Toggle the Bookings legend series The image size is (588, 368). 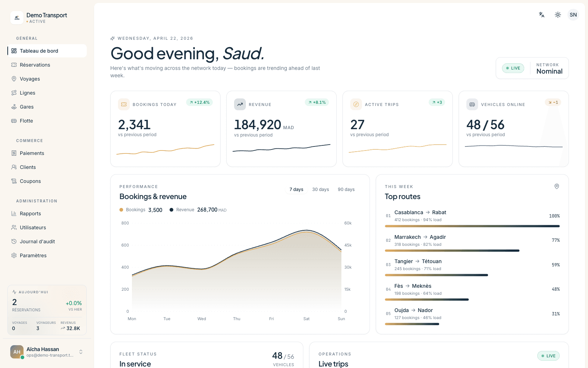pos(141,210)
